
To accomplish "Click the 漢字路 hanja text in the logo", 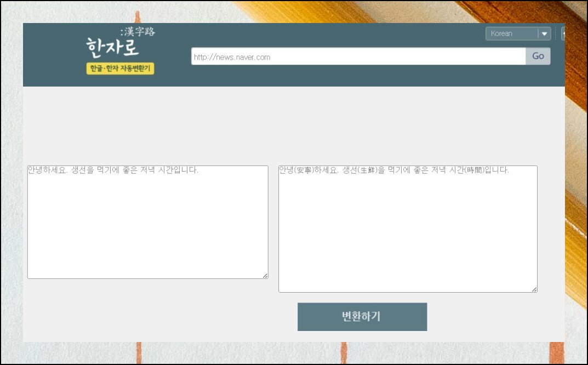I will click(x=139, y=31).
